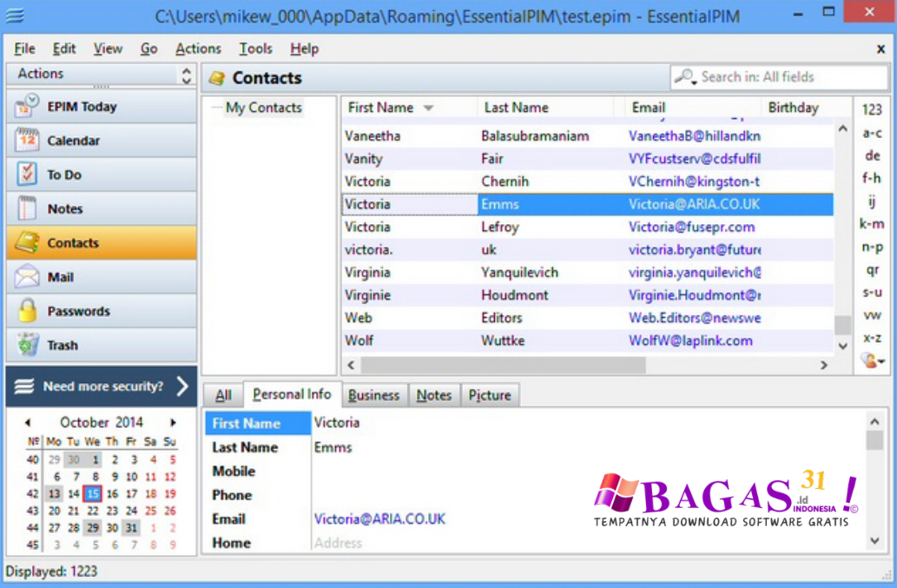Open the Notes module
Viewport: 897px width, 588px height.
point(102,208)
